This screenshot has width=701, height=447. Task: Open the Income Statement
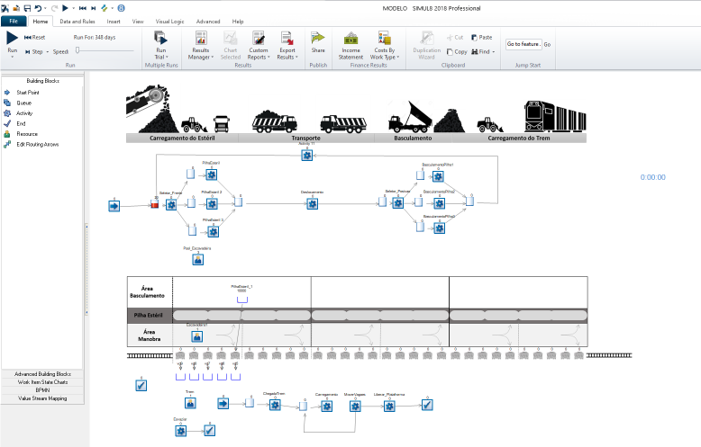351,43
